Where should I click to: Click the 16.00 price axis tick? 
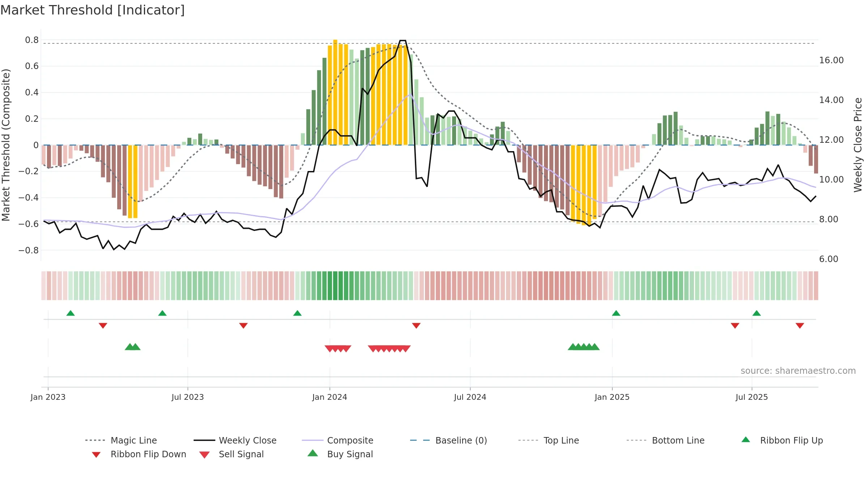click(831, 60)
